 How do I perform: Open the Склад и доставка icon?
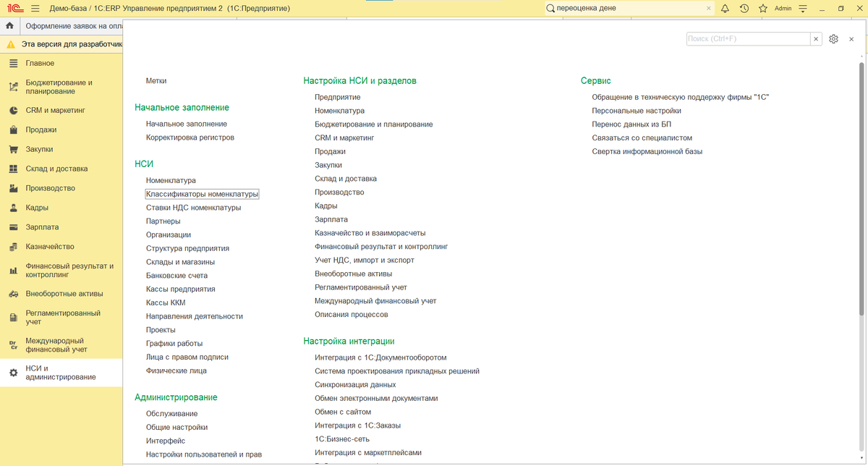[12, 169]
